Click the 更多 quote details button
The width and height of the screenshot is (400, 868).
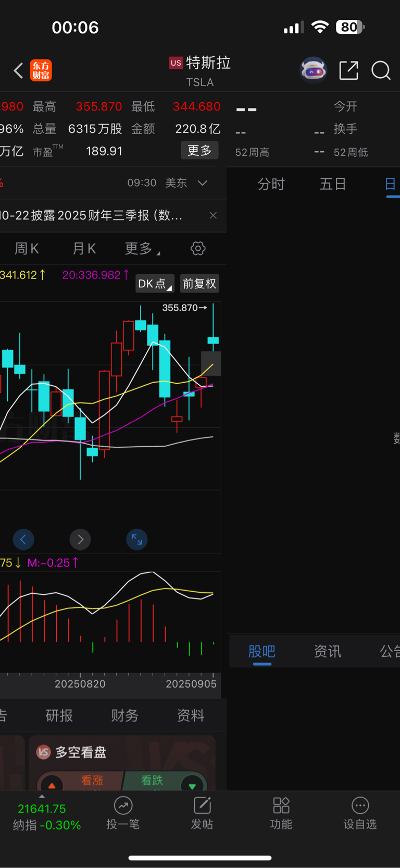199,151
